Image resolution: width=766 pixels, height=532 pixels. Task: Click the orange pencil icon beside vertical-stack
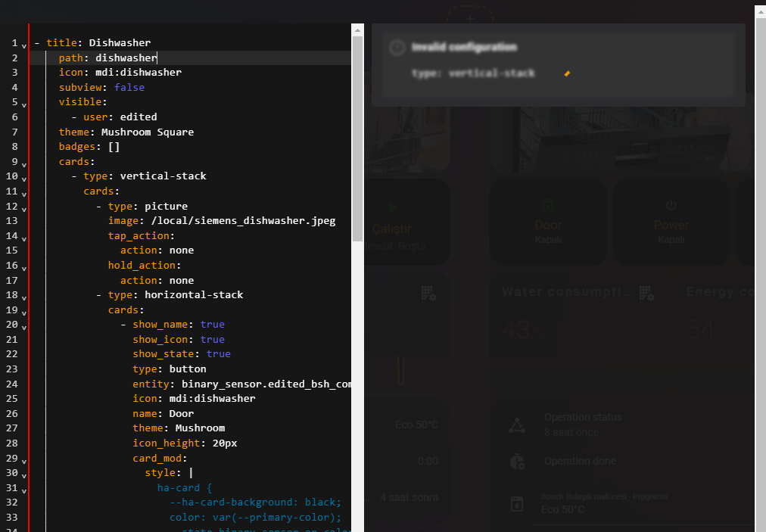(x=567, y=73)
